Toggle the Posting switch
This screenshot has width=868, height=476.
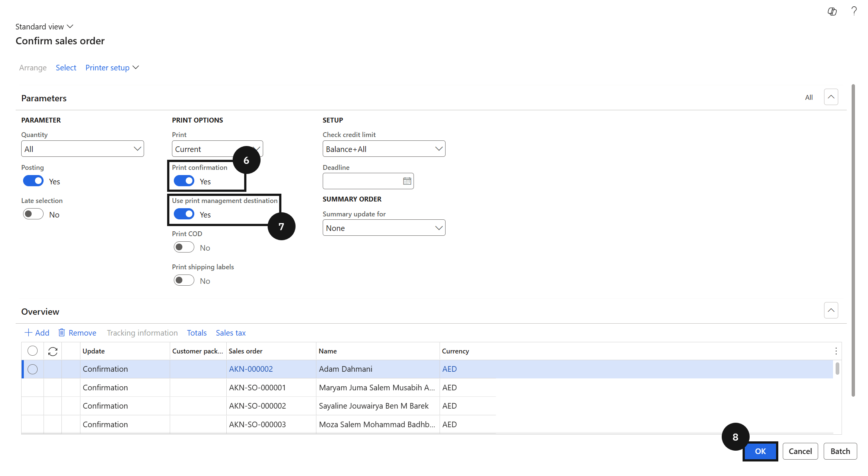click(x=33, y=181)
